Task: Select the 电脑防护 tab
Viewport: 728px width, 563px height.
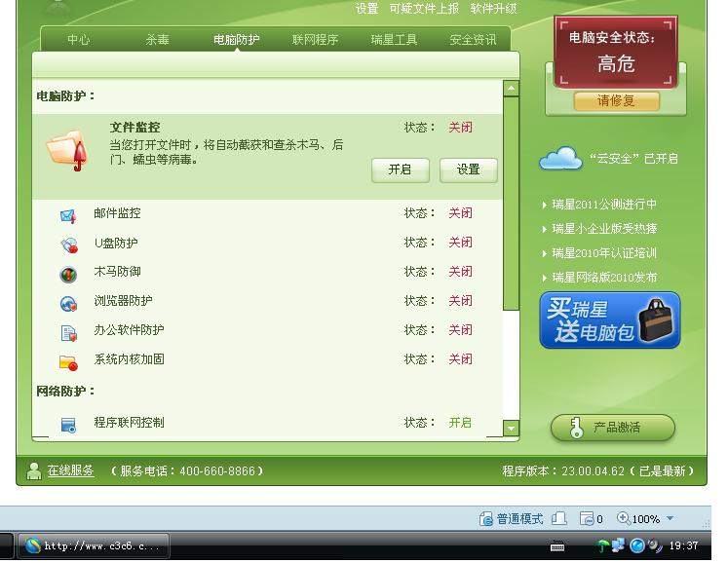Action: [x=236, y=40]
